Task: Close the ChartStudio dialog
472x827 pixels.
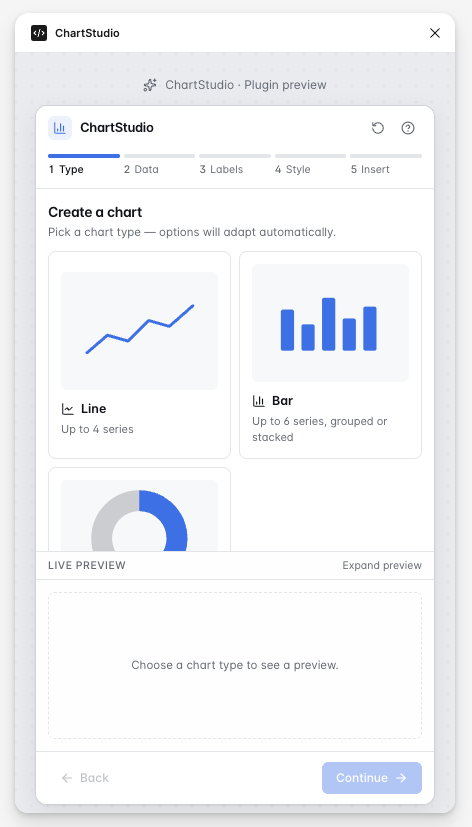Action: click(x=435, y=33)
